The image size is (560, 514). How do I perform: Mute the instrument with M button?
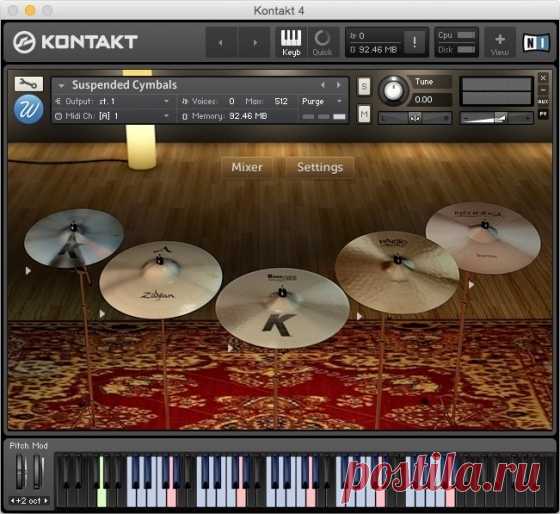coord(364,114)
